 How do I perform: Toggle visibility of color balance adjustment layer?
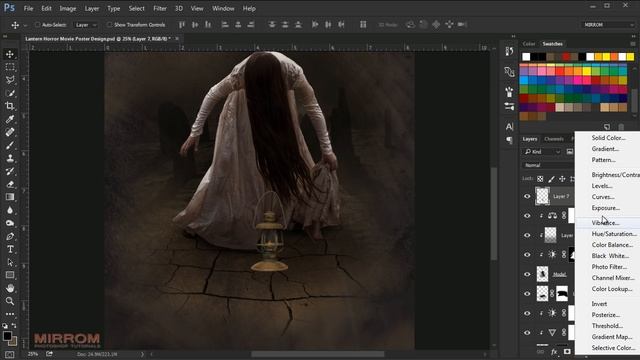(x=527, y=216)
